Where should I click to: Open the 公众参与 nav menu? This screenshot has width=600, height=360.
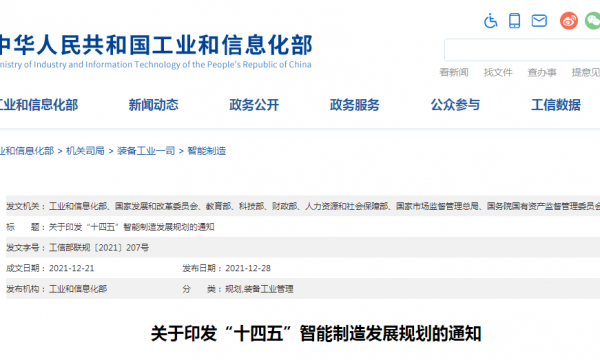click(455, 105)
